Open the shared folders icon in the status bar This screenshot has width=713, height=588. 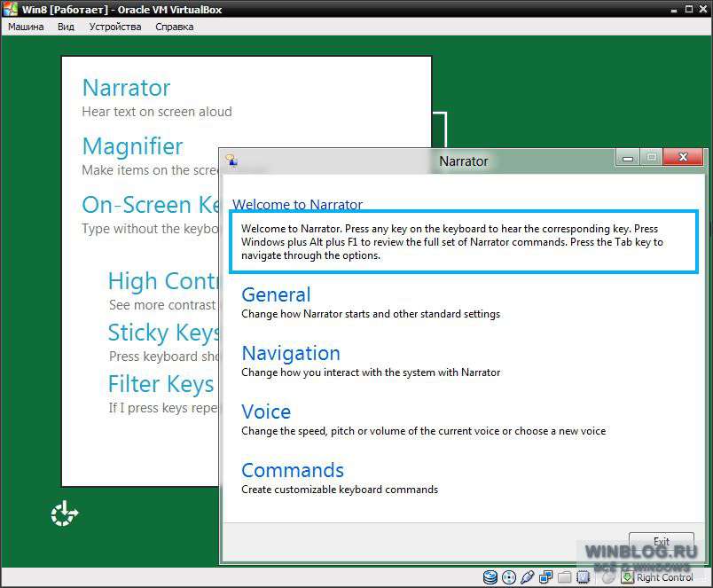(x=564, y=577)
